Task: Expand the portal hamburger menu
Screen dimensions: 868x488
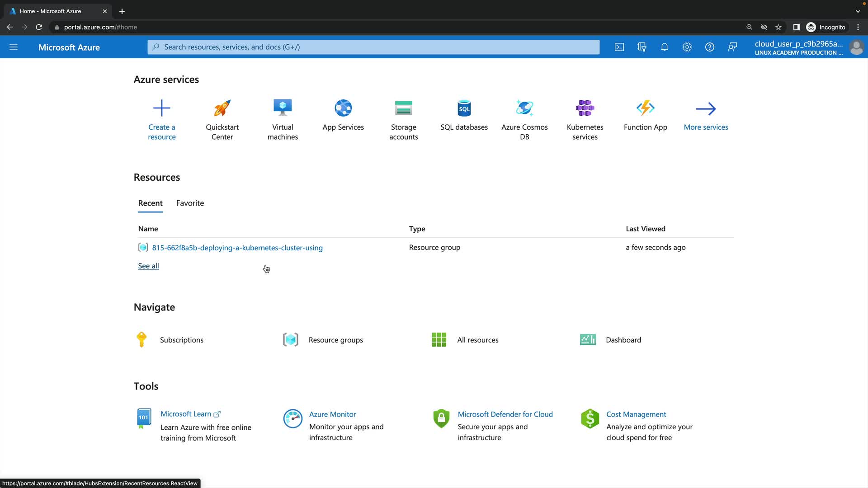Action: point(14,47)
